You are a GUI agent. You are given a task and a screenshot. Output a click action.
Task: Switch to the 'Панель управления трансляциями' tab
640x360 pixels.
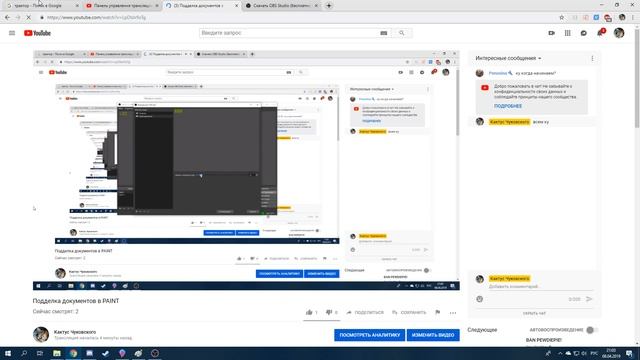coord(122,6)
